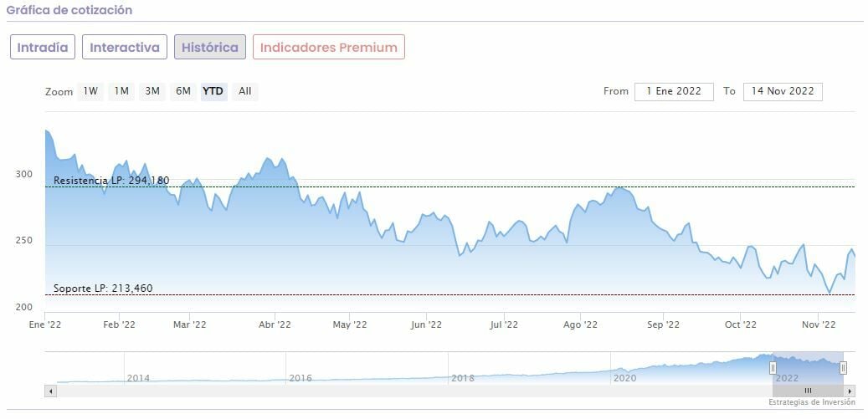Activate the YTD zoom option
The image size is (868, 419).
click(213, 91)
